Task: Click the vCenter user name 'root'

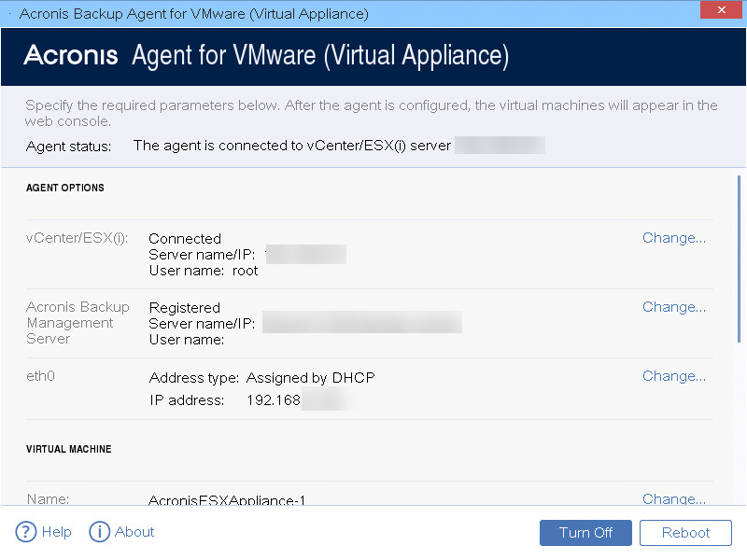Action: [x=245, y=271]
